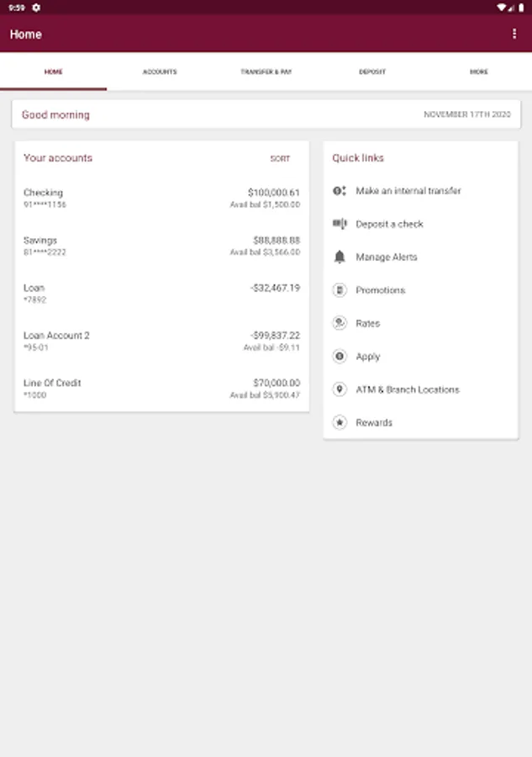Open Loan Account 2
532x757 pixels.
161,341
